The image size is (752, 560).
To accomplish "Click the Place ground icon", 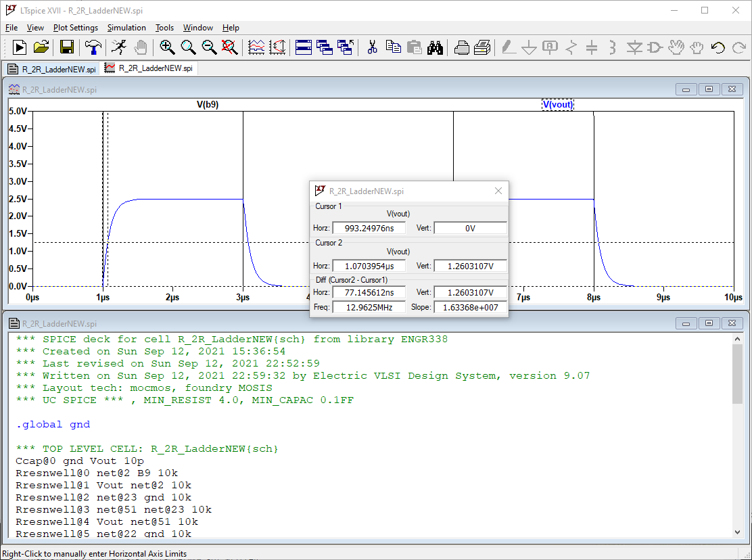I will 529,47.
